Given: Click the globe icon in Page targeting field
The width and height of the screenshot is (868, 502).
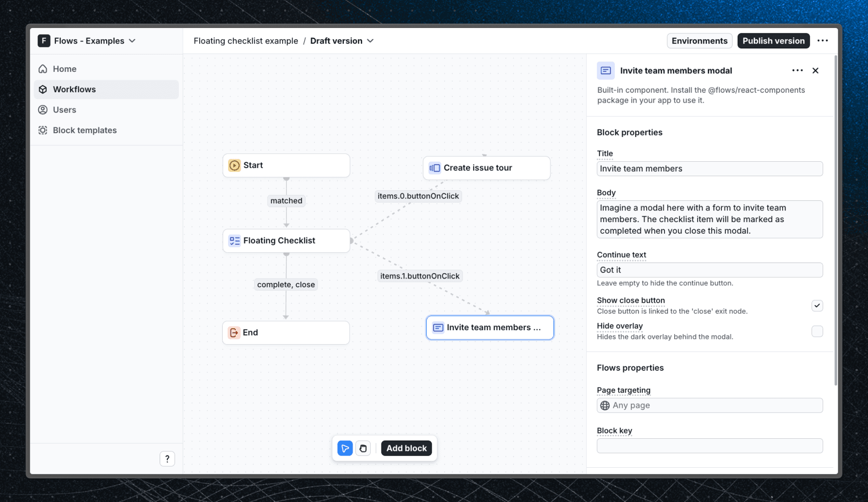Looking at the screenshot, I should [x=605, y=405].
